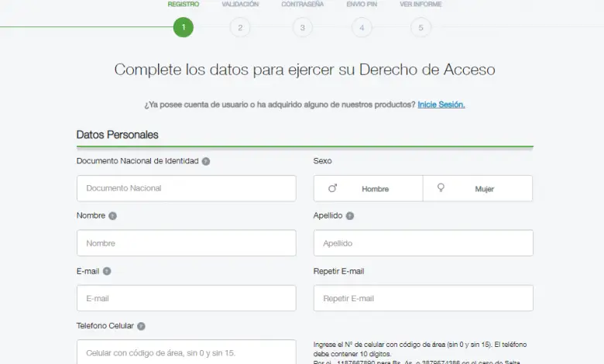Focus the E-mail input field
Viewport: 604px width, 364px height.
(x=187, y=298)
